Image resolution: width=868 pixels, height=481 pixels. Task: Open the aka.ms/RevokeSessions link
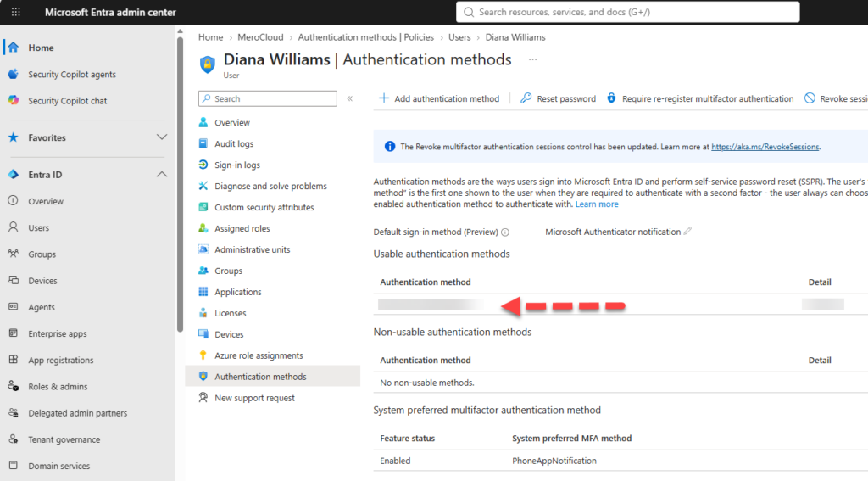coord(765,147)
